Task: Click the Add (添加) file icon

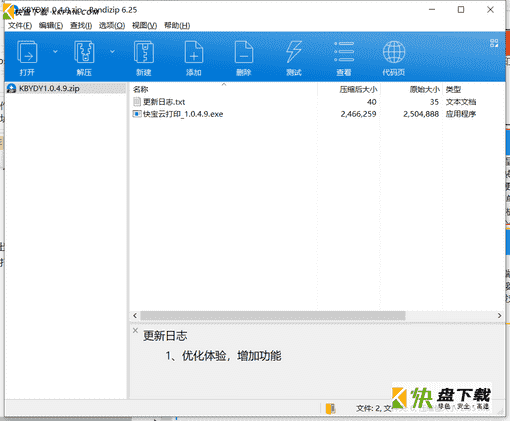Action: click(194, 52)
